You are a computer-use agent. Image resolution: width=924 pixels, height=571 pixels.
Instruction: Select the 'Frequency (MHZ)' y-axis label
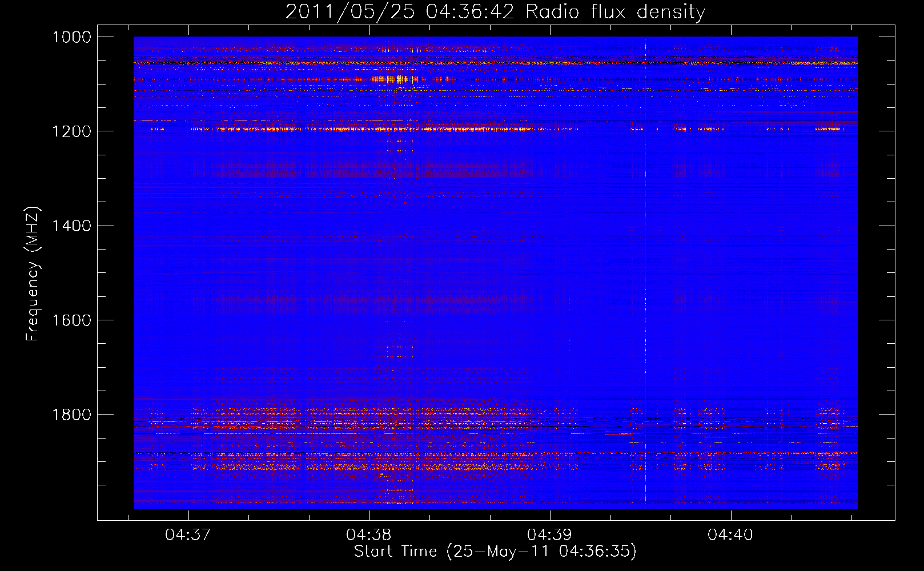coord(33,274)
